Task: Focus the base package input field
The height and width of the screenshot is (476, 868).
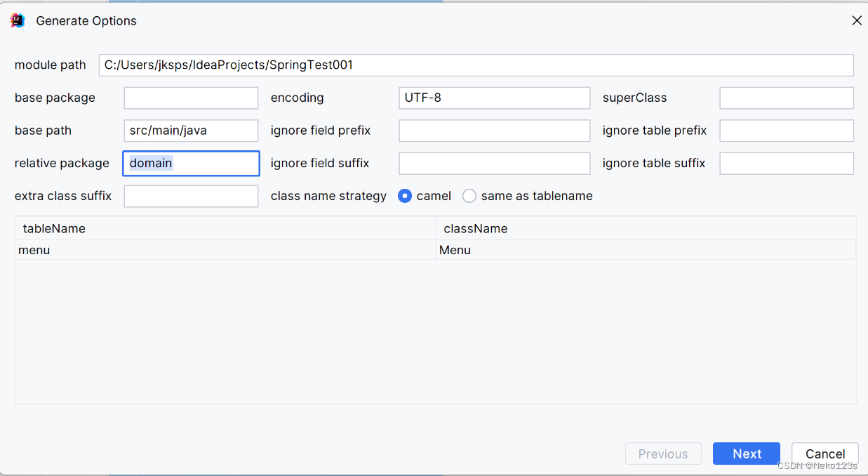Action: (x=191, y=98)
